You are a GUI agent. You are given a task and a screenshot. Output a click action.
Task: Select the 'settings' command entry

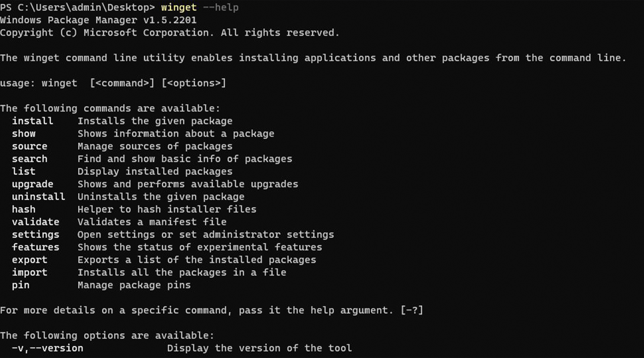tap(35, 234)
